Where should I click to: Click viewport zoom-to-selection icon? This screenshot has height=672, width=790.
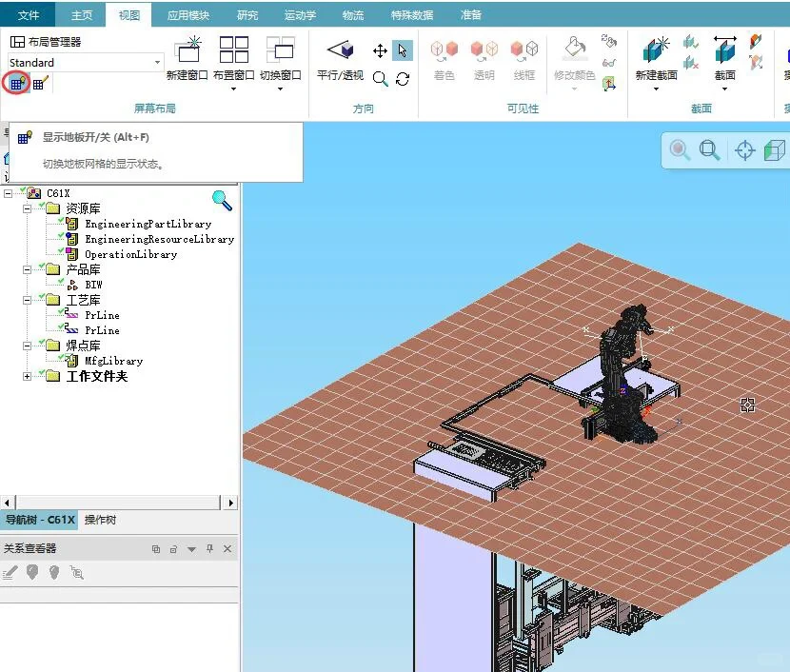point(680,150)
